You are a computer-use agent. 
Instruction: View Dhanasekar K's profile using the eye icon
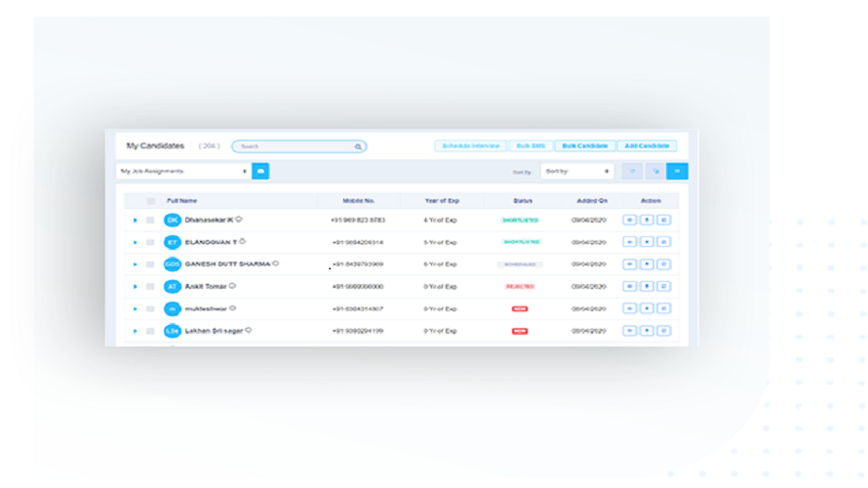pos(630,221)
